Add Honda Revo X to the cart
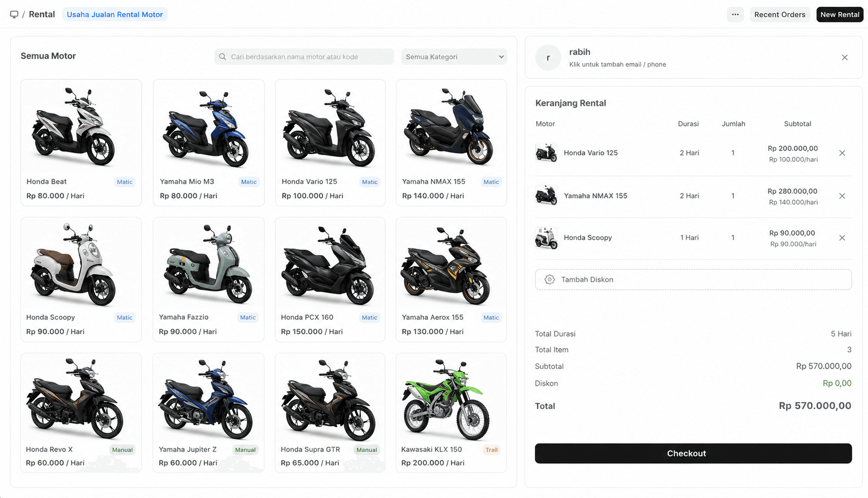This screenshot has width=868, height=498. [x=81, y=413]
